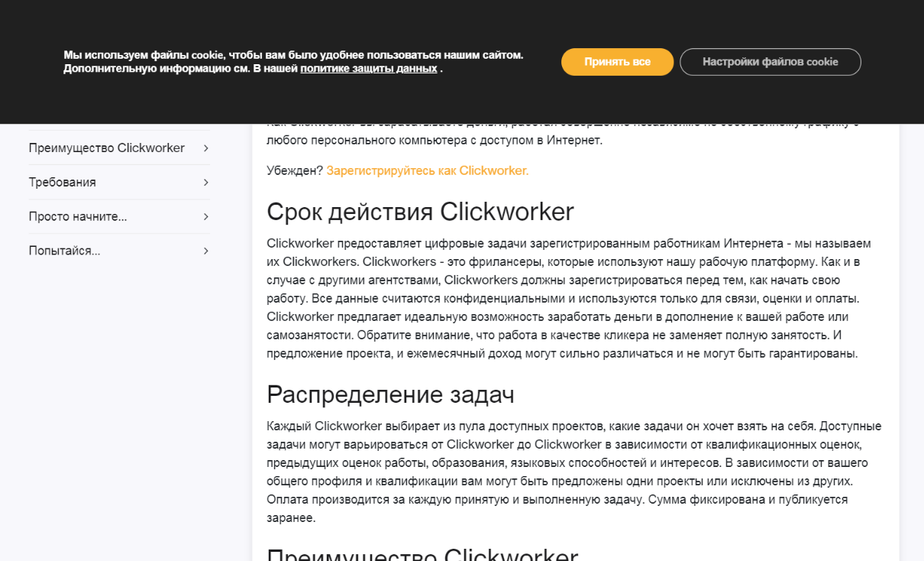
Task: Expand the chevron next to 'Попытайся...'
Action: coord(206,251)
